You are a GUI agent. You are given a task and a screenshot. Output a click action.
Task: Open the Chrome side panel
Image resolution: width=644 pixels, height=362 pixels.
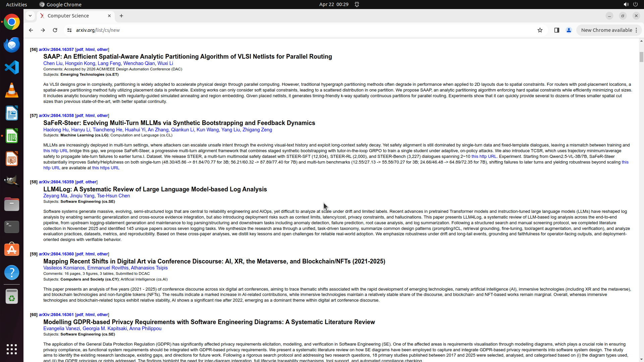coord(556,30)
